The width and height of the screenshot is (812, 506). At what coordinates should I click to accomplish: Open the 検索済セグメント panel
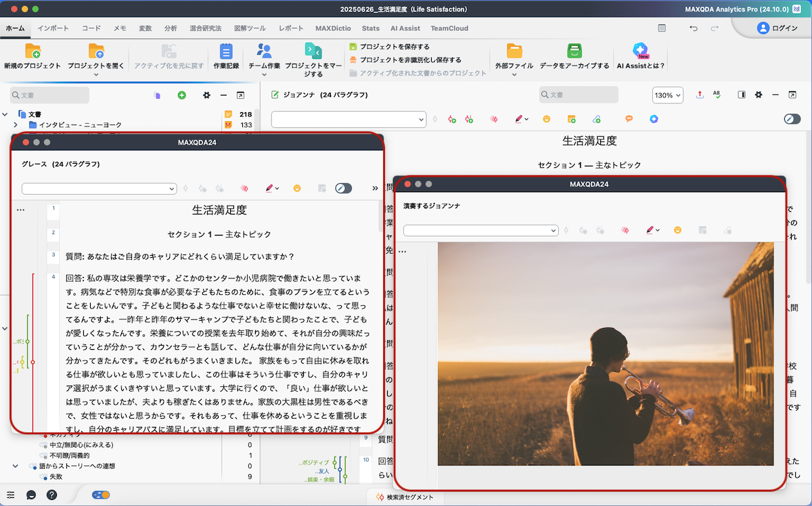(x=406, y=497)
